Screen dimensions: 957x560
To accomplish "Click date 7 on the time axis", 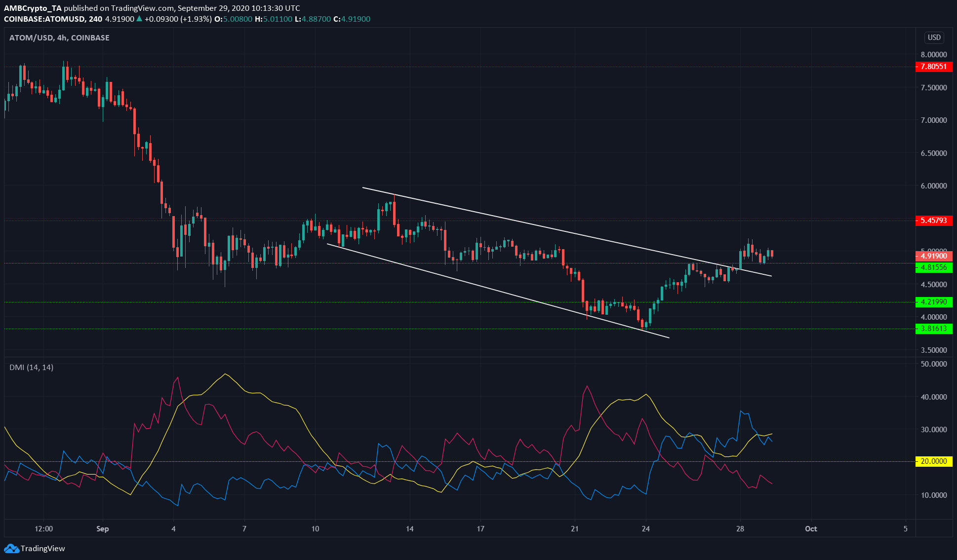I will pyautogui.click(x=244, y=529).
